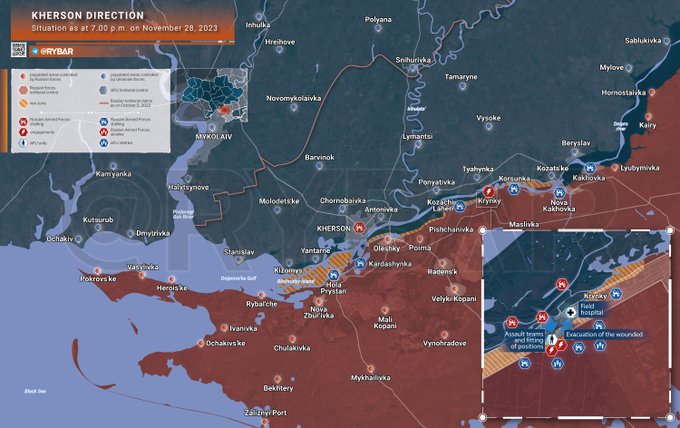Click the Pishchanivka label
This screenshot has height=428, width=680.
coord(451,229)
